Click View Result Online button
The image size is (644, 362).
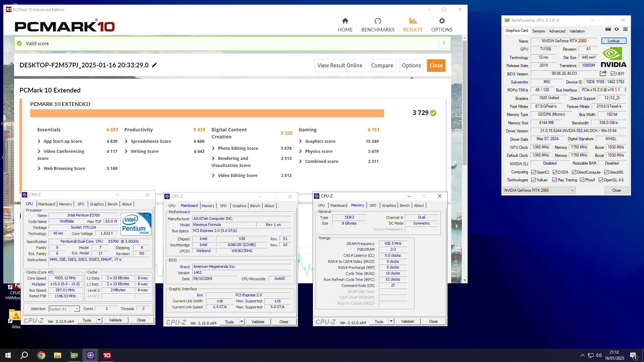click(x=340, y=65)
